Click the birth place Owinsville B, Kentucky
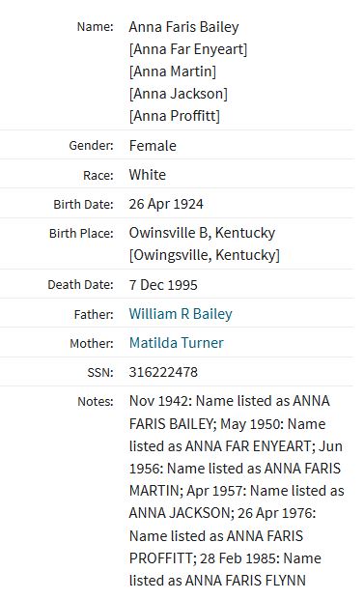364x600 pixels. (x=202, y=233)
